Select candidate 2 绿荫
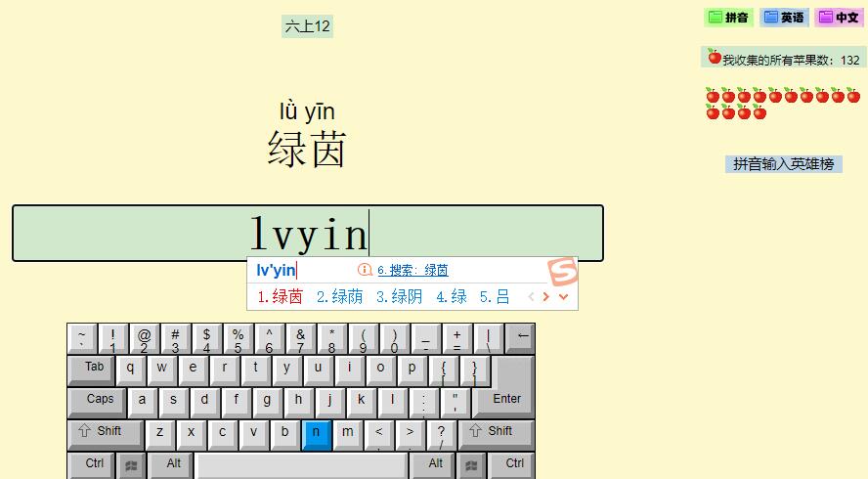 pyautogui.click(x=339, y=297)
